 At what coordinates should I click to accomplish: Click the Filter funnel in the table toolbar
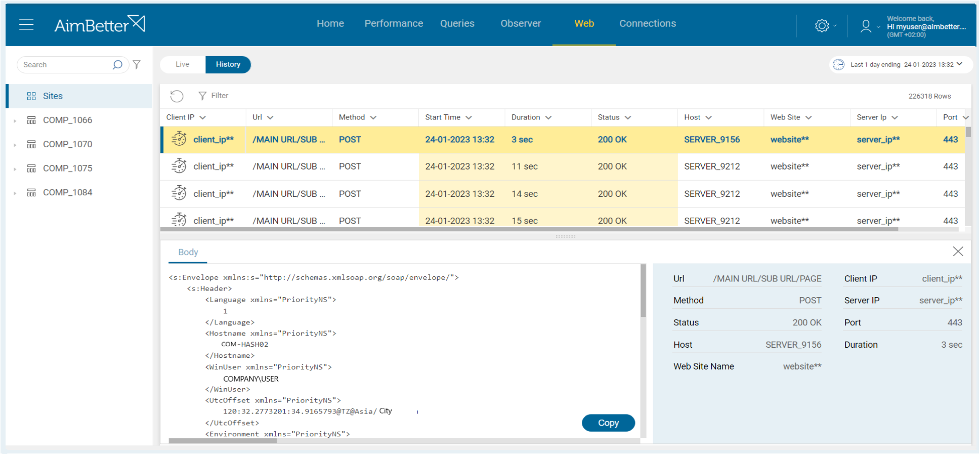pyautogui.click(x=202, y=96)
